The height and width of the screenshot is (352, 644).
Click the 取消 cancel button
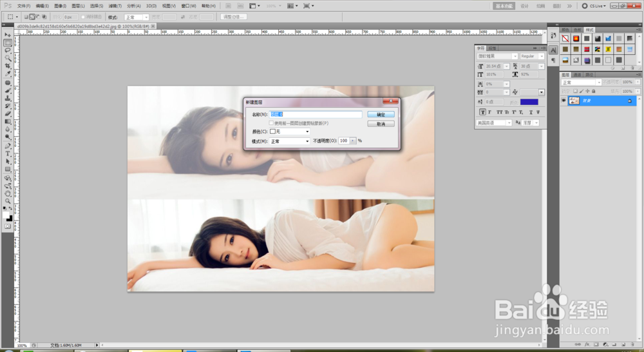pos(381,124)
